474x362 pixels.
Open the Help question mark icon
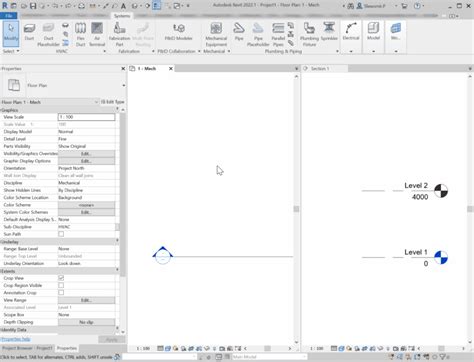[417, 6]
